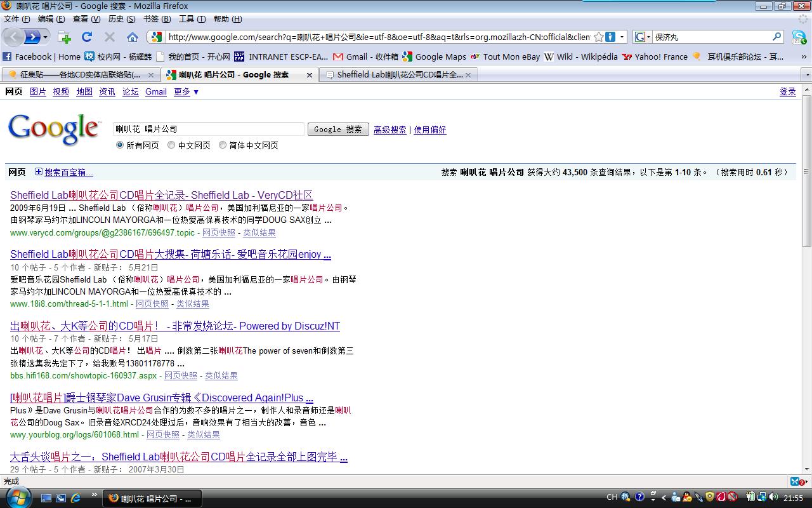This screenshot has height=508, width=812.
Task: Open the Tout Mon eBay bookmark
Action: coord(505,57)
